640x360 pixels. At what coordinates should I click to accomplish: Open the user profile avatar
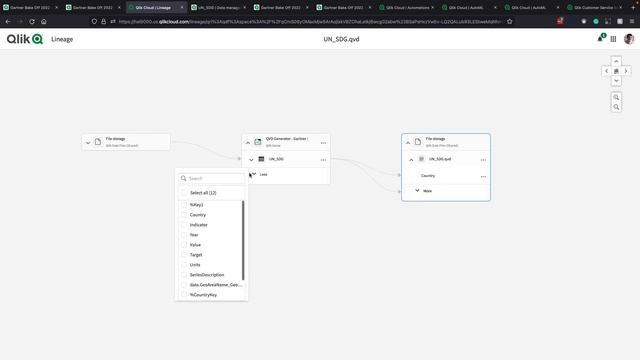pyautogui.click(x=629, y=39)
